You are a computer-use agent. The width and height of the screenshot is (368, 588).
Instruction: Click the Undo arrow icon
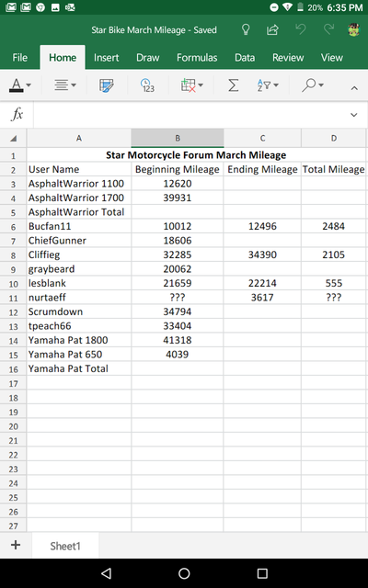click(301, 29)
